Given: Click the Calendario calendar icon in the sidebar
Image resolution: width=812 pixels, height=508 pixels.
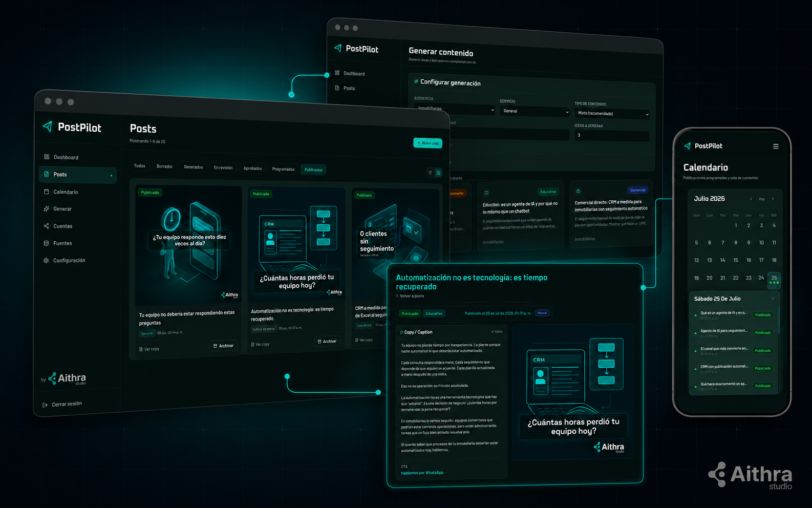Looking at the screenshot, I should pyautogui.click(x=47, y=192).
